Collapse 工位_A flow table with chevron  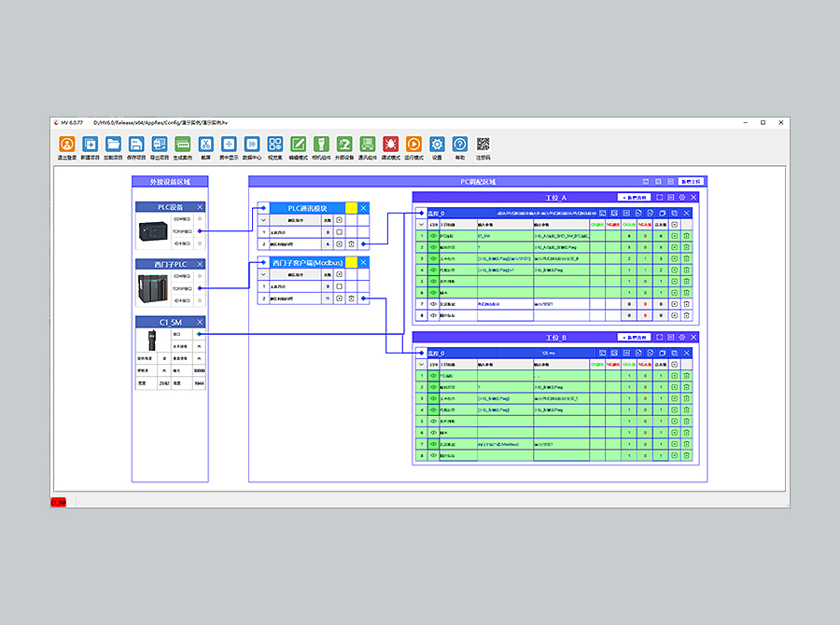421,225
